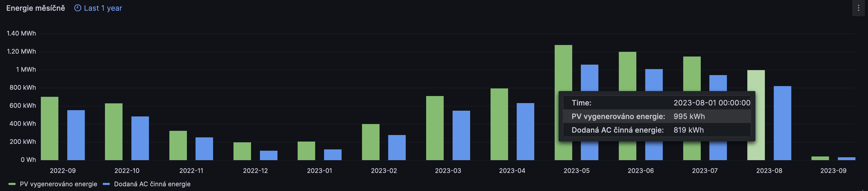Pick the blue AC bar for 2022-11
This screenshot has height=191, width=868.
click(x=204, y=149)
